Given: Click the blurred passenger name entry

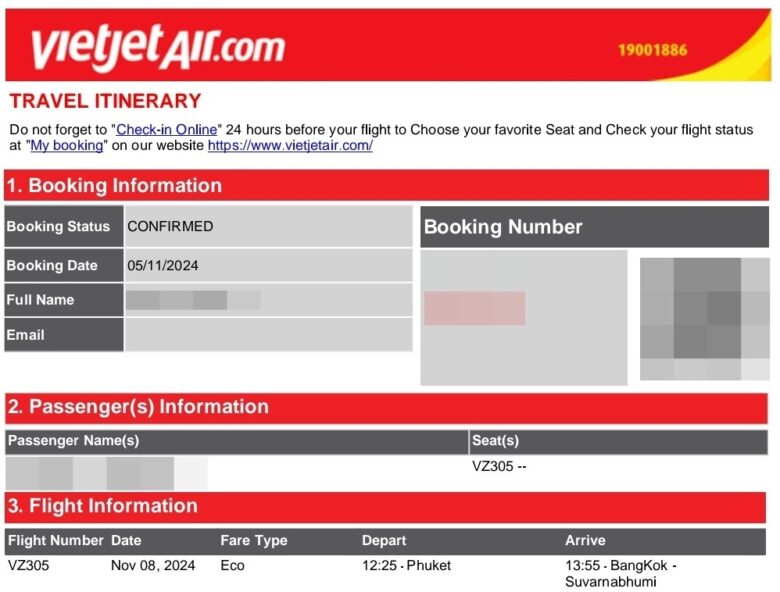Looking at the screenshot, I should pos(106,473).
